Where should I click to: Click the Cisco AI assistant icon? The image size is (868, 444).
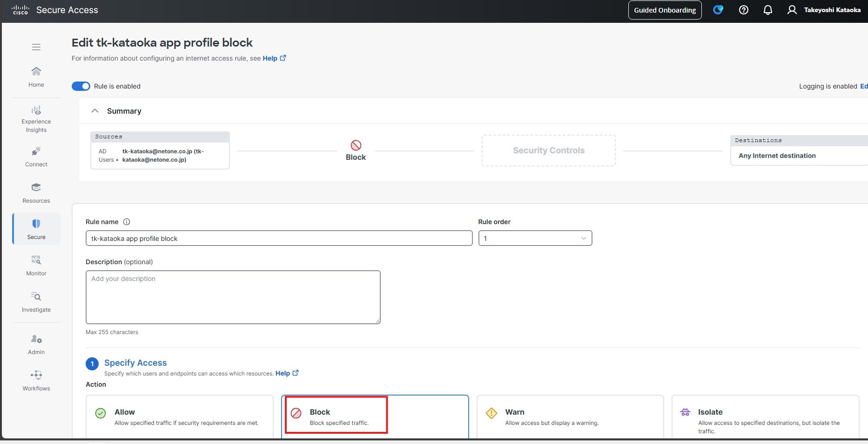coord(718,10)
